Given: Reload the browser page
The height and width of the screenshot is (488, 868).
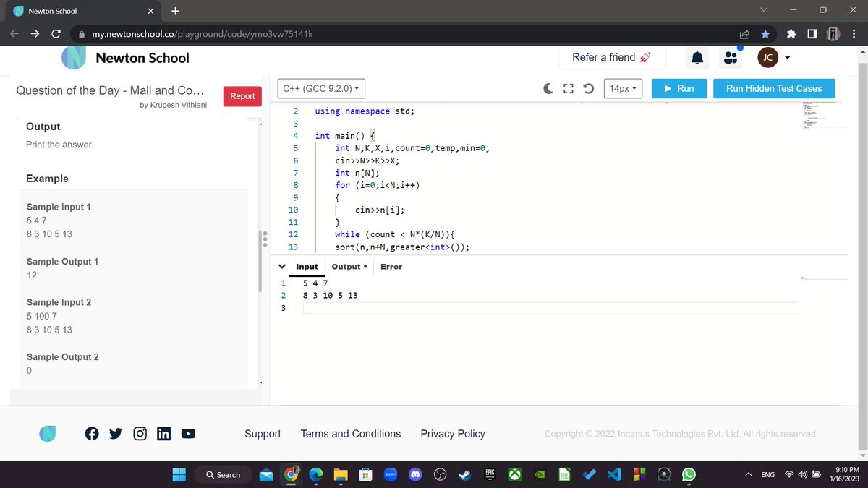Looking at the screenshot, I should [x=56, y=34].
